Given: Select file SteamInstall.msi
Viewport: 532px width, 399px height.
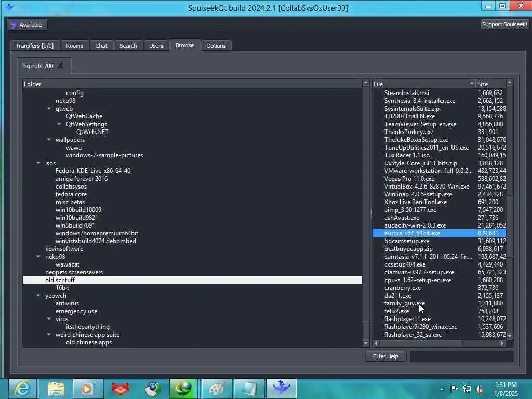Looking at the screenshot, I should click(406, 92).
